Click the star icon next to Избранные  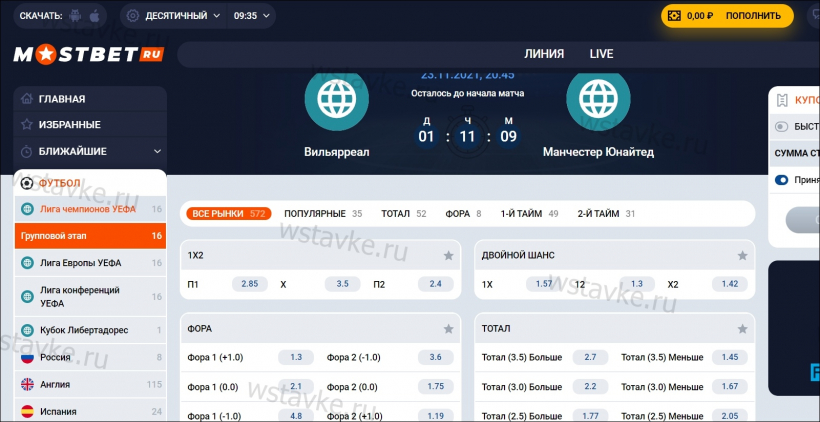(27, 124)
